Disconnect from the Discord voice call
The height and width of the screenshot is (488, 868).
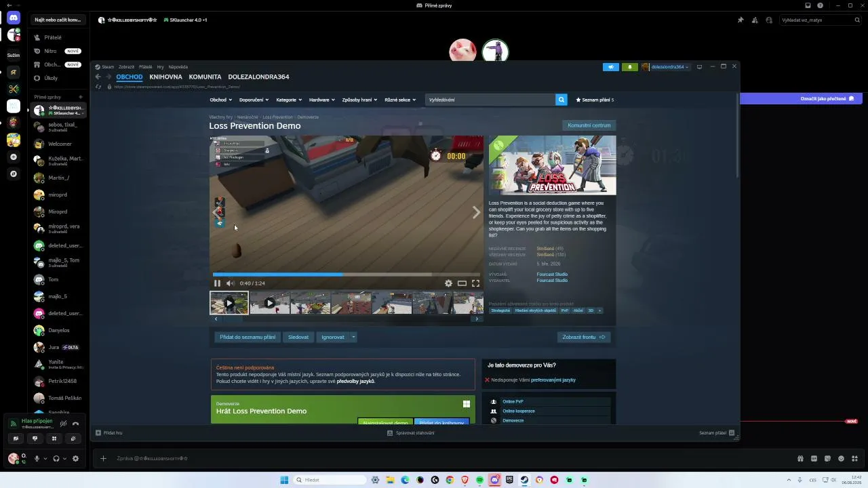pos(75,424)
